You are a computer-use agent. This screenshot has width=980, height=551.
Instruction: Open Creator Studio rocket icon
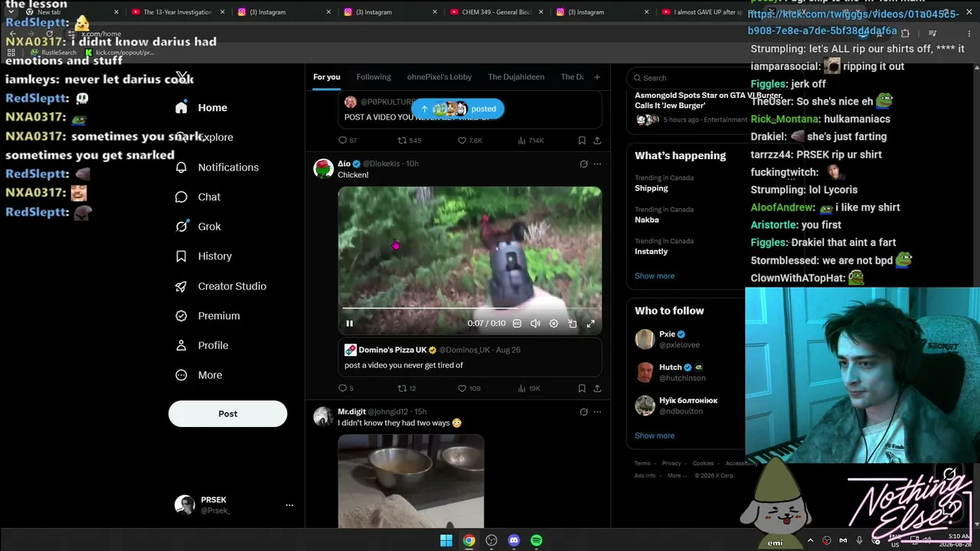[x=181, y=286]
